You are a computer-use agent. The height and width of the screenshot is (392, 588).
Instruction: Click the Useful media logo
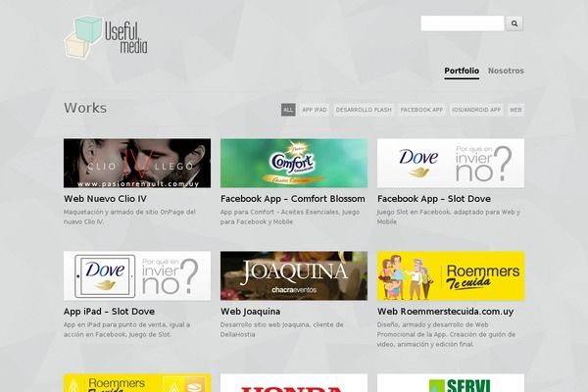[106, 37]
